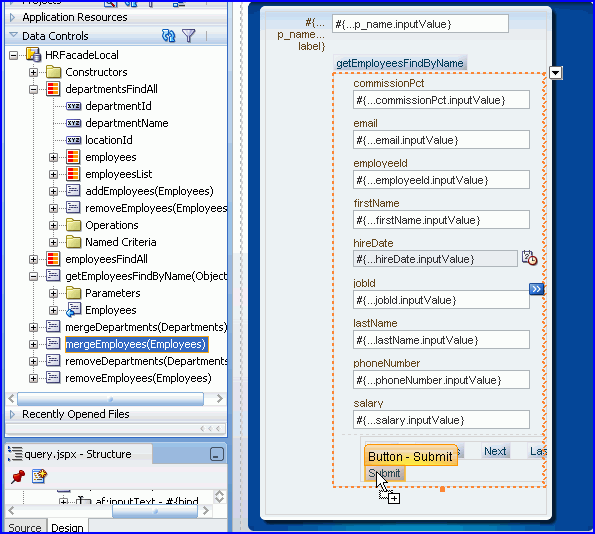This screenshot has height=534, width=595.
Task: Expand the employeesFindAll node
Action: (33, 260)
